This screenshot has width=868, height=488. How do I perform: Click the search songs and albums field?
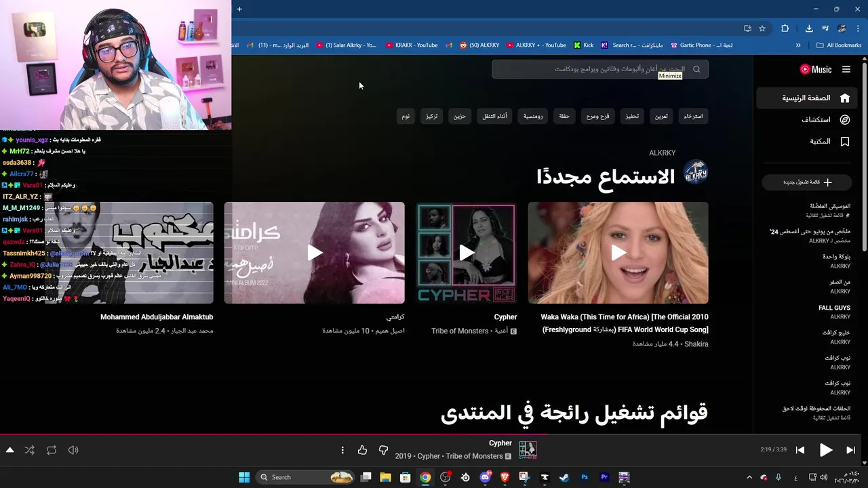pos(600,69)
